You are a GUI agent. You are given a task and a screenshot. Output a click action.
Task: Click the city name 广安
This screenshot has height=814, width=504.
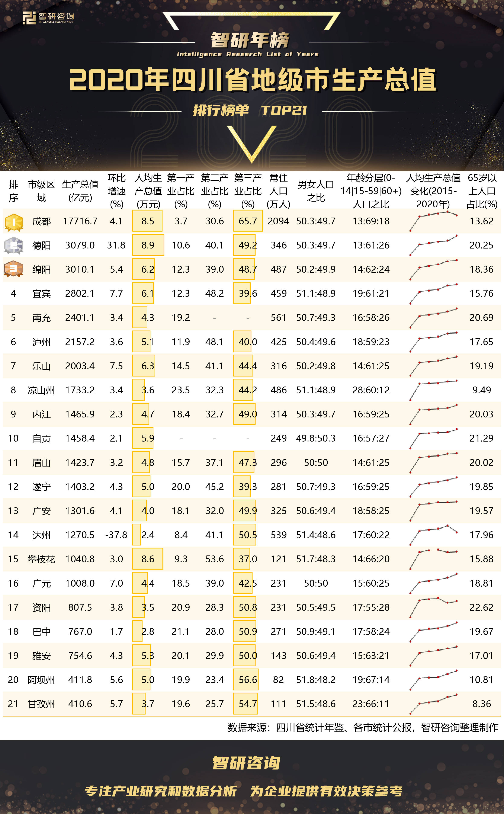[41, 511]
